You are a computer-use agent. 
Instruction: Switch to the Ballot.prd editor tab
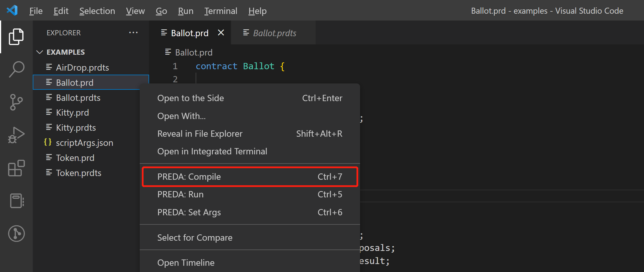(x=190, y=33)
